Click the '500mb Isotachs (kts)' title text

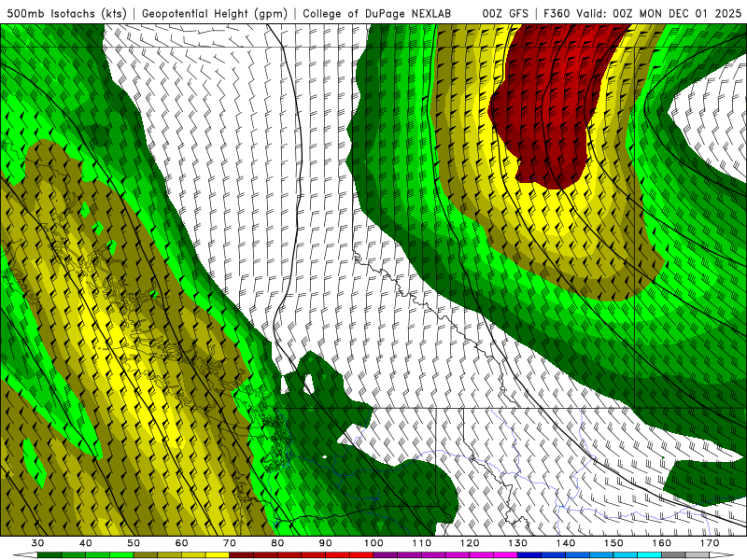click(66, 14)
